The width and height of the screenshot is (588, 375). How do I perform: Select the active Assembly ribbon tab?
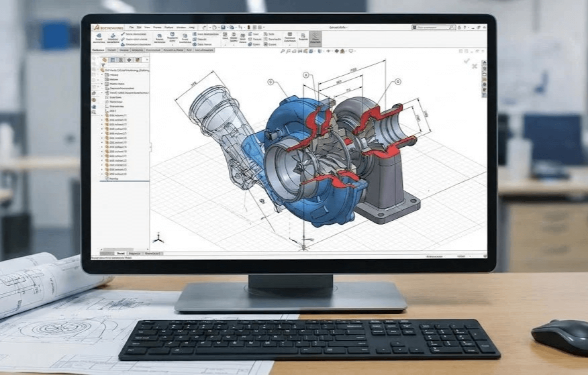point(97,50)
